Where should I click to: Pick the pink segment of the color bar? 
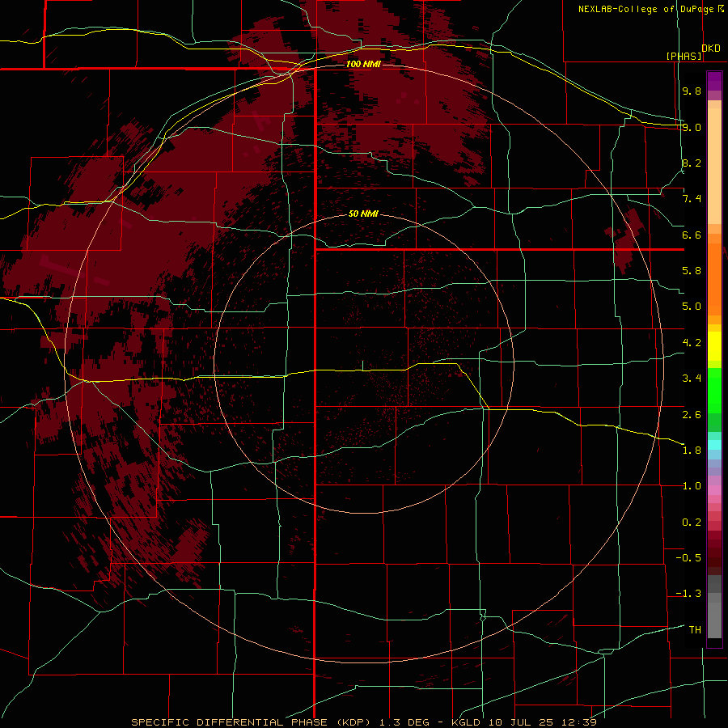click(714, 490)
